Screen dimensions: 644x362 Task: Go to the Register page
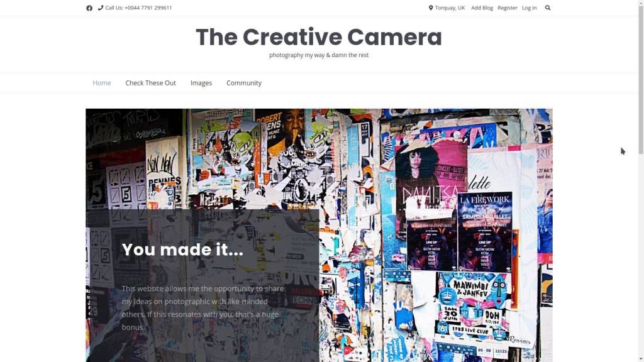[508, 8]
